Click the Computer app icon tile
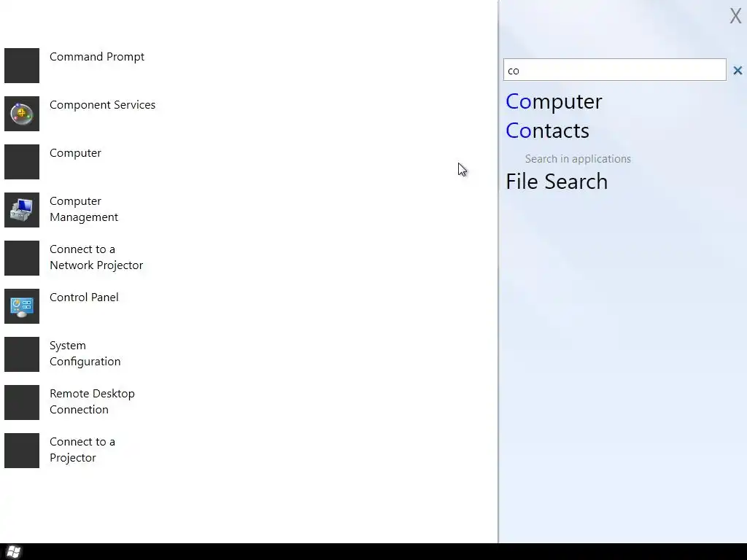The image size is (747, 560). (x=22, y=162)
